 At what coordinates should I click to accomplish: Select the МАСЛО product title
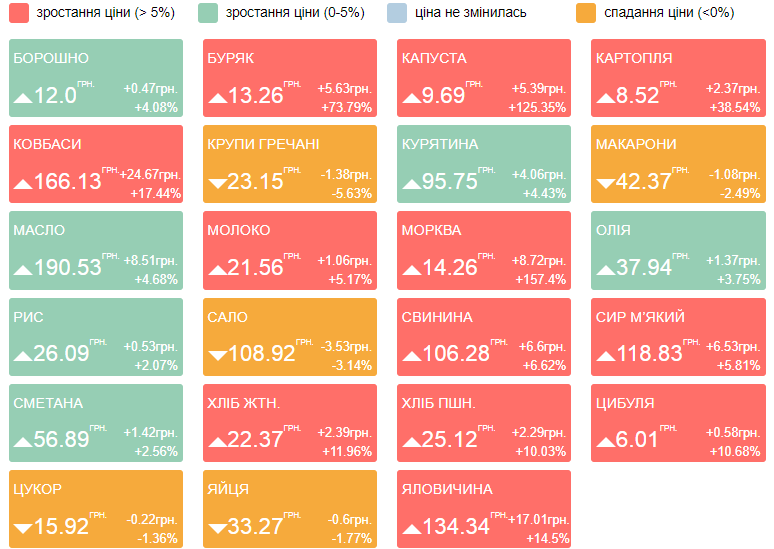pos(39,231)
